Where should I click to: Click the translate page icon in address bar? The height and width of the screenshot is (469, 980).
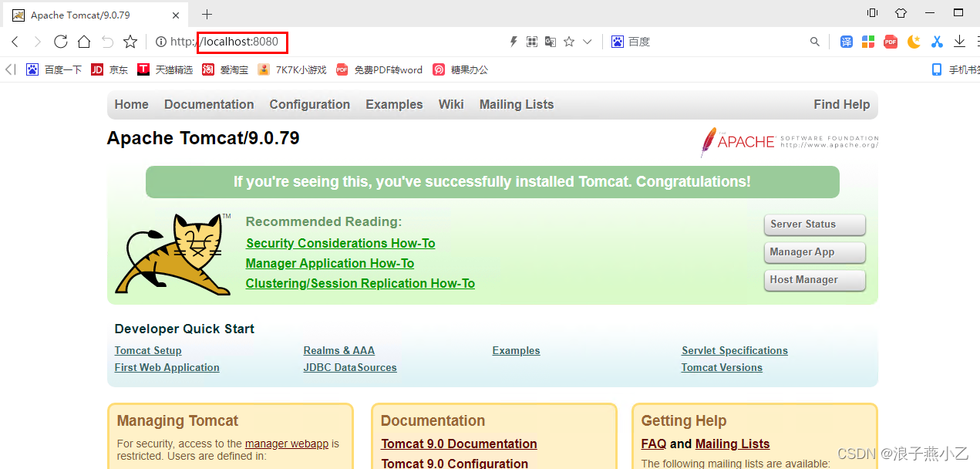(551, 42)
